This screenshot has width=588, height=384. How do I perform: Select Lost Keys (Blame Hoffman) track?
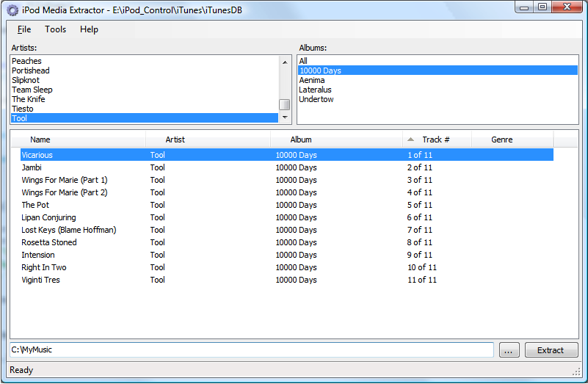tap(287, 230)
